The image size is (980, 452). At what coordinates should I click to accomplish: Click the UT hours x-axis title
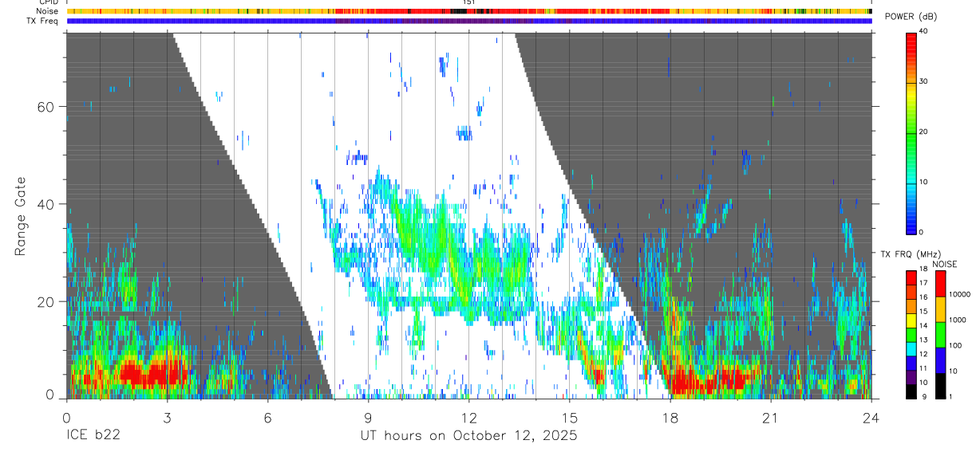tap(468, 436)
